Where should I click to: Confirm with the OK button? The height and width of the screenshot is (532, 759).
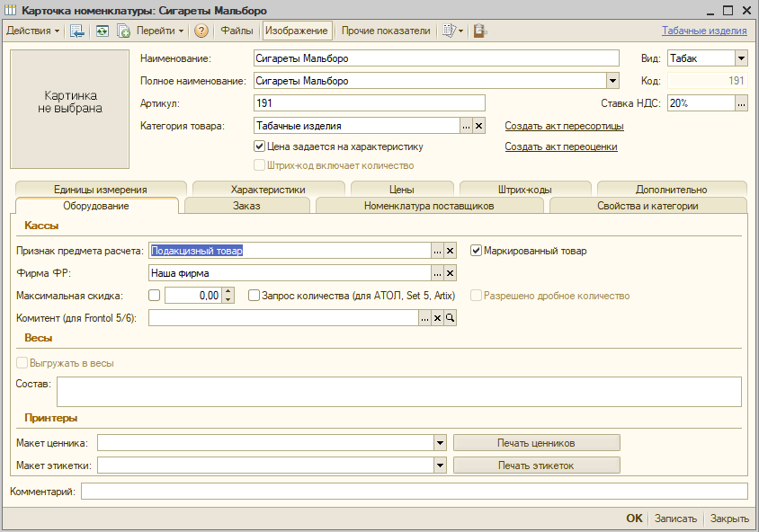click(634, 519)
